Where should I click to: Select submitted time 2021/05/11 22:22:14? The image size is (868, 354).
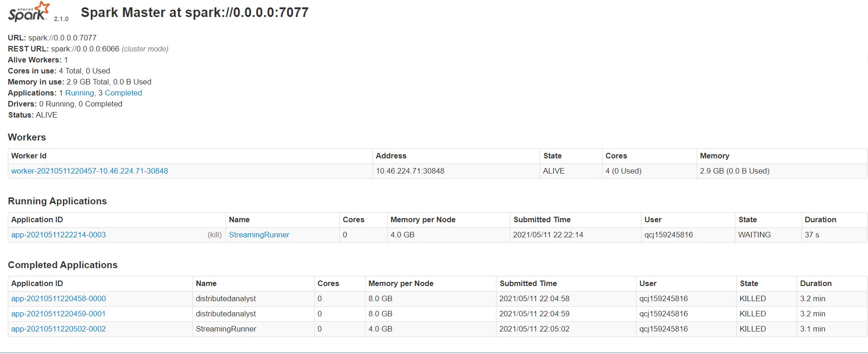[548, 235]
